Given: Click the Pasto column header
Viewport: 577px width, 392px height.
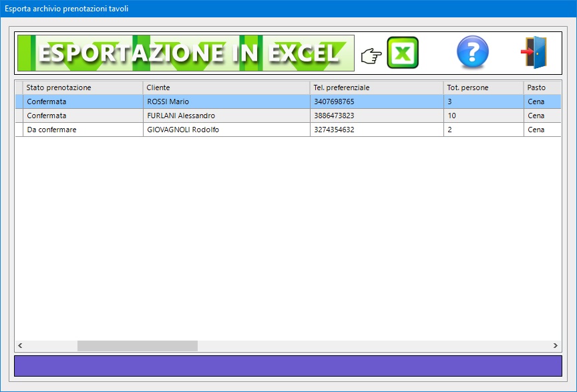Looking at the screenshot, I should [x=542, y=87].
